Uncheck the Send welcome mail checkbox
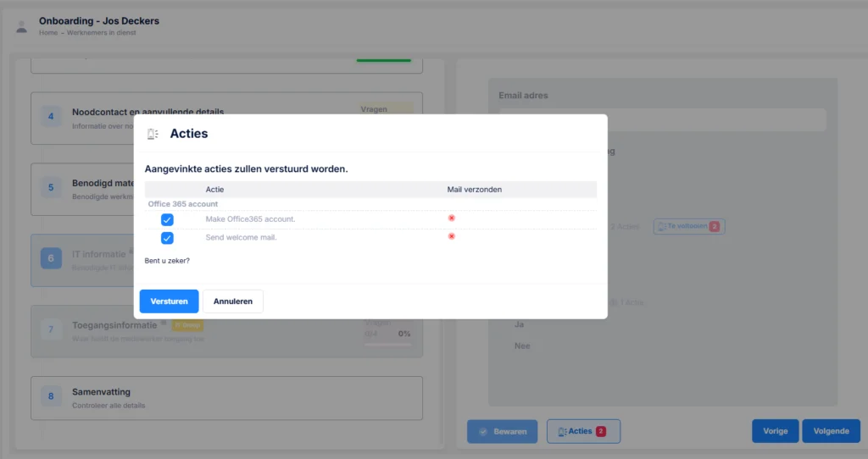The width and height of the screenshot is (868, 459). [167, 238]
